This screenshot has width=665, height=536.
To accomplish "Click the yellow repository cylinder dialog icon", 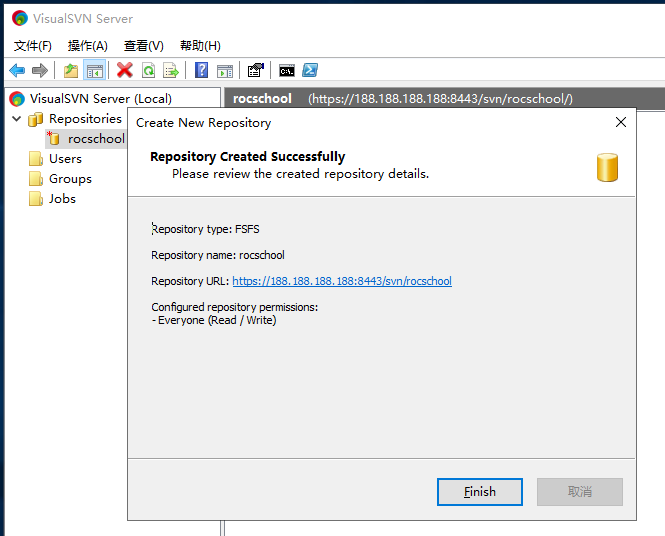I will tap(607, 168).
